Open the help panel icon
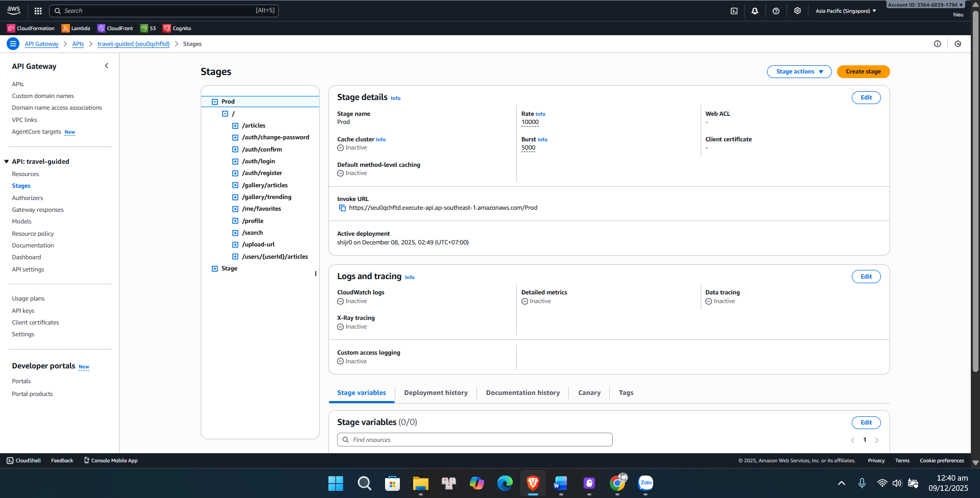 click(776, 10)
